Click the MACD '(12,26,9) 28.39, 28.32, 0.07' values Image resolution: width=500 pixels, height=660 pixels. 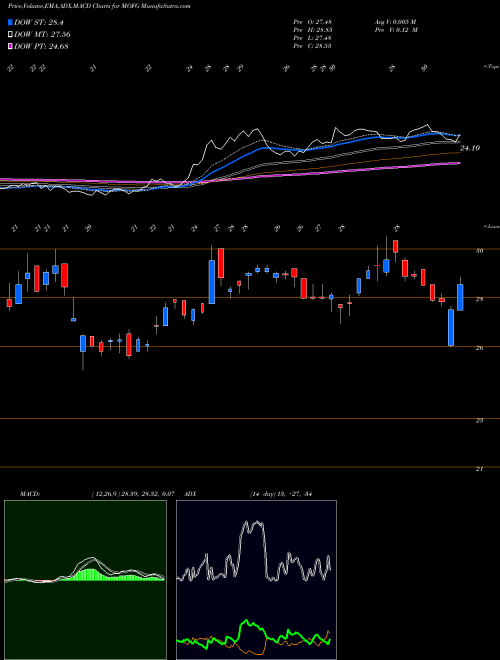[133, 494]
